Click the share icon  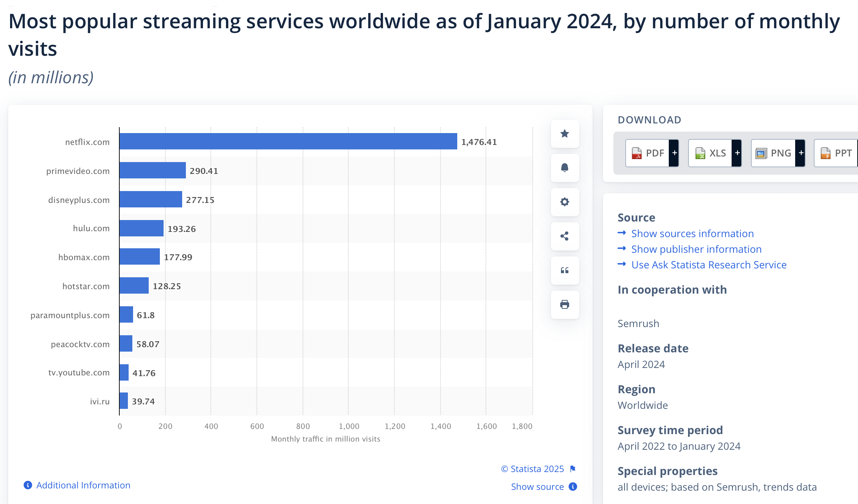click(x=565, y=236)
